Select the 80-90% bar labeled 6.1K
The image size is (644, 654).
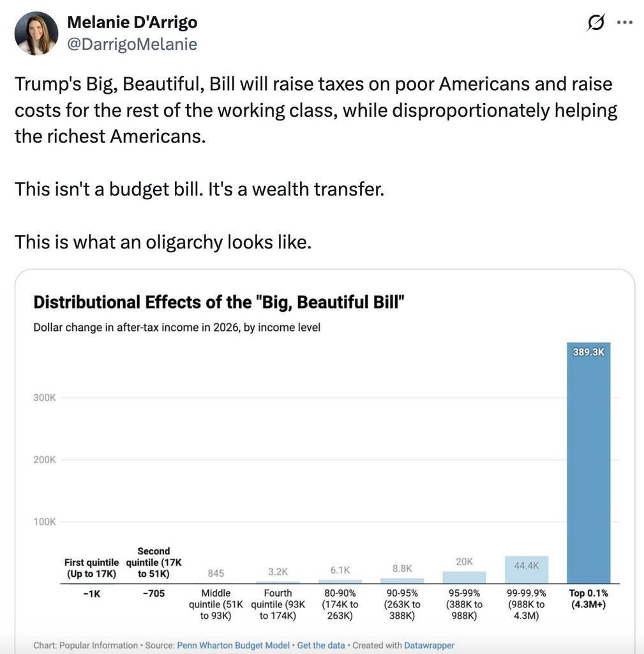[340, 581]
